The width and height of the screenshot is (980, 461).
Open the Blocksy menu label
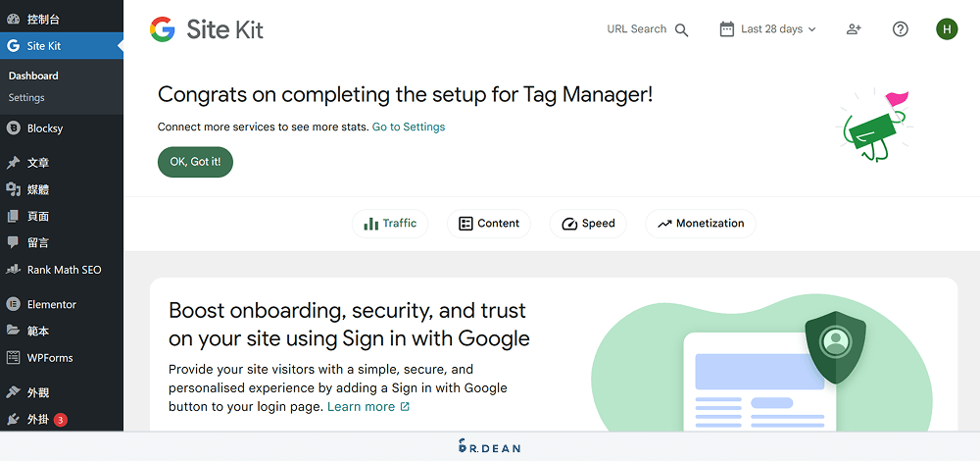click(x=45, y=128)
